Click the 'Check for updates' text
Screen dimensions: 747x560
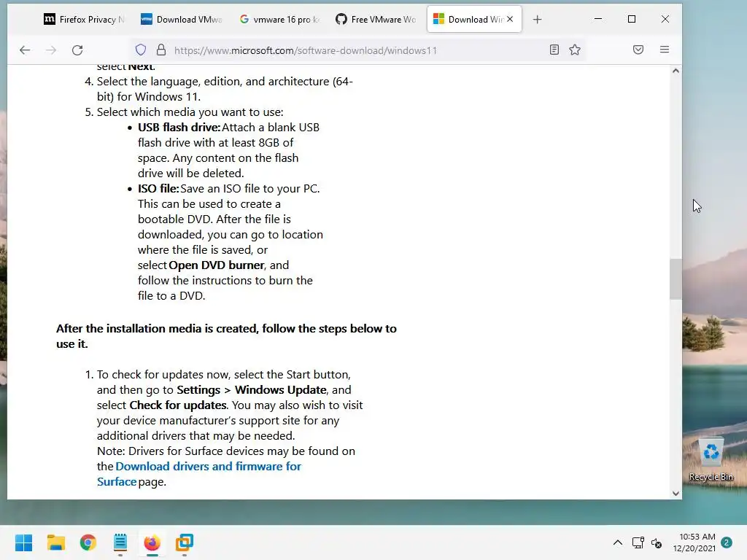click(178, 405)
